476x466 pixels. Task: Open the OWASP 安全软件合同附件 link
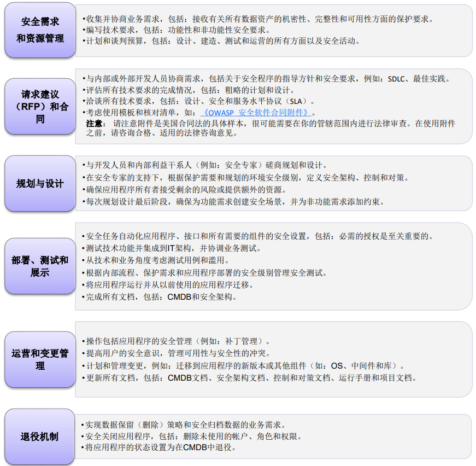[256, 113]
